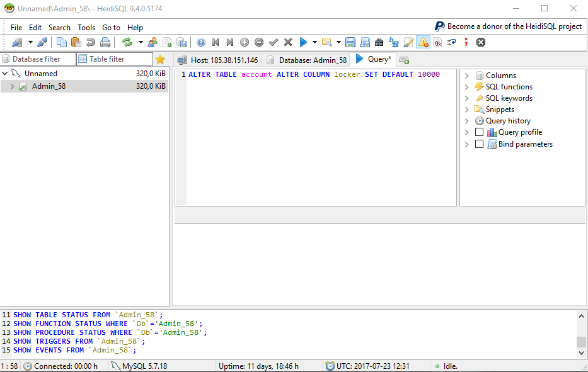Click the Copy icon in the toolbar

point(62,42)
